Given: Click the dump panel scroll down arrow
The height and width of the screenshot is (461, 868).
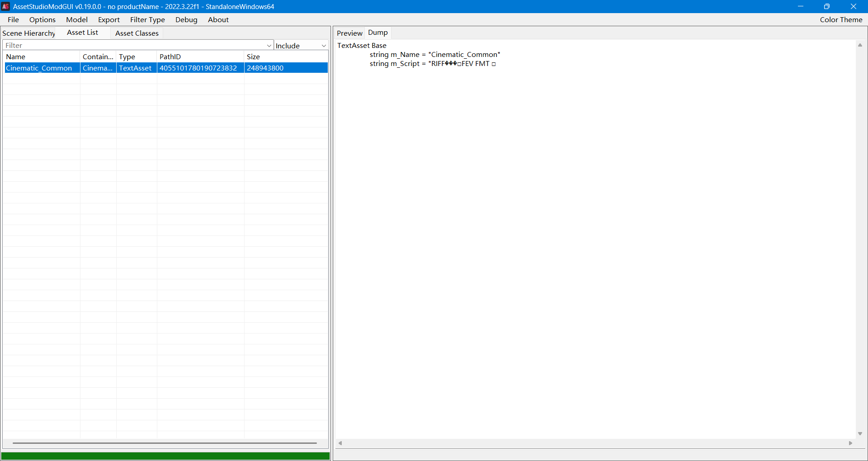Looking at the screenshot, I should pyautogui.click(x=860, y=433).
